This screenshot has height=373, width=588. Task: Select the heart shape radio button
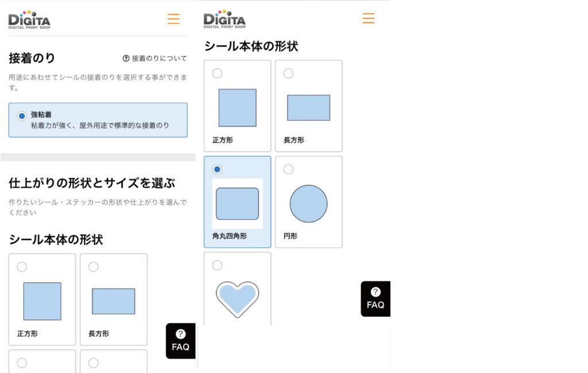(x=216, y=266)
